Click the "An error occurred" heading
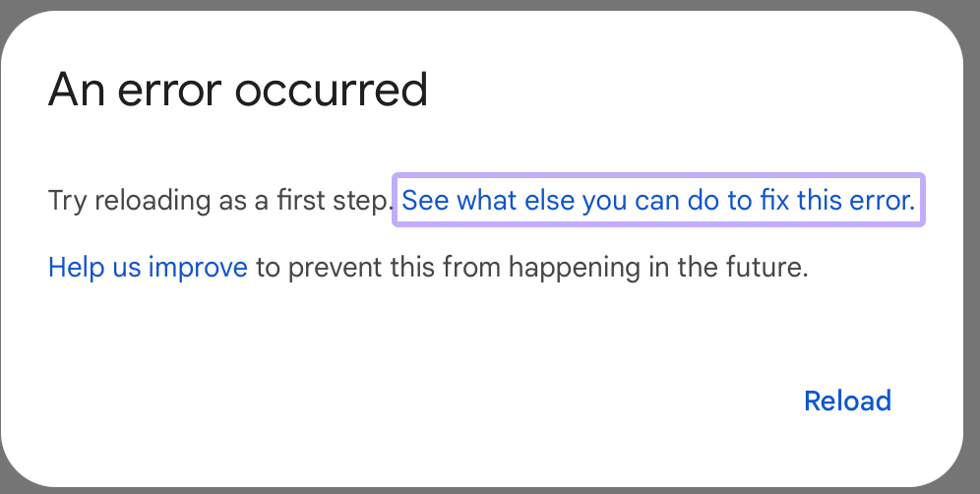The width and height of the screenshot is (980, 494). point(238,92)
